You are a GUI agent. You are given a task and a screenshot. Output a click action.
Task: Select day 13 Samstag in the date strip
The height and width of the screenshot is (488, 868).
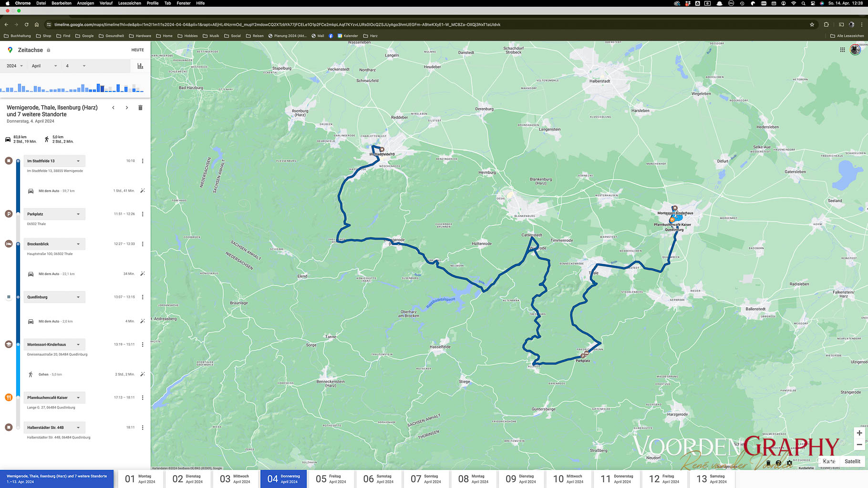[711, 479]
